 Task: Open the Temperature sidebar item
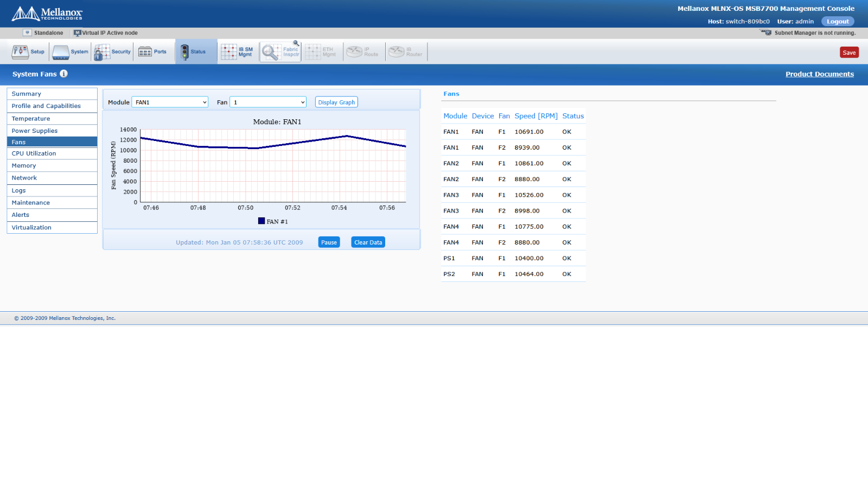coord(52,119)
